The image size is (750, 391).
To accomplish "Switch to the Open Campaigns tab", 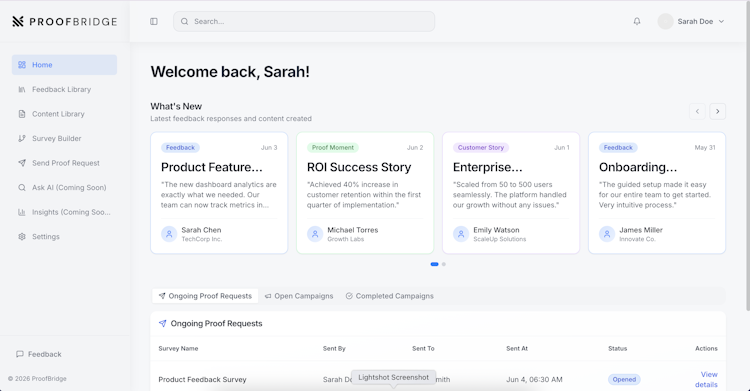I will tap(299, 296).
